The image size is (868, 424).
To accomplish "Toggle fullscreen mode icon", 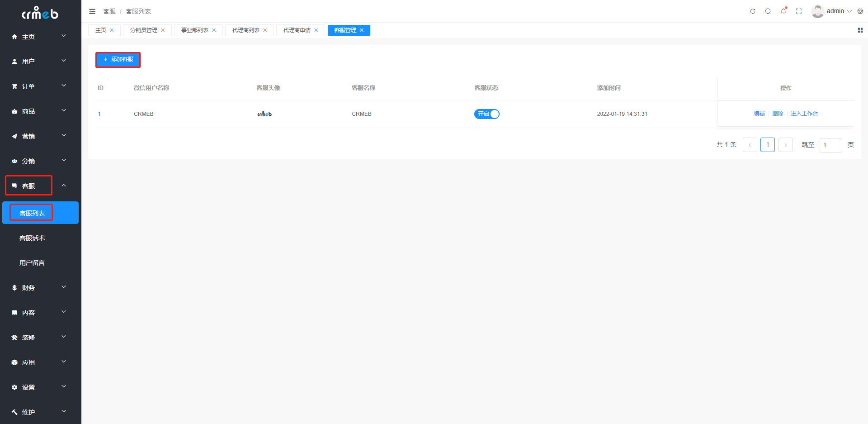I will 799,11.
